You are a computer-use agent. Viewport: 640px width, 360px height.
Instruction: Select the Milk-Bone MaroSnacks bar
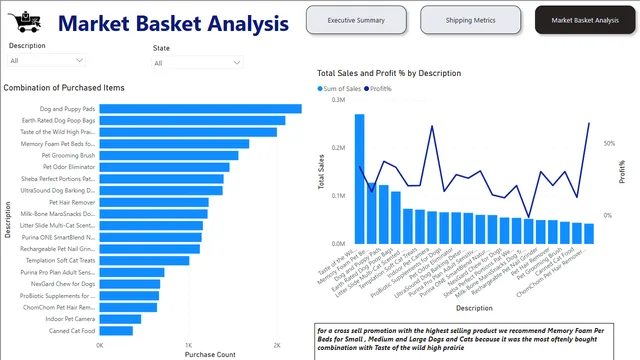click(153, 214)
